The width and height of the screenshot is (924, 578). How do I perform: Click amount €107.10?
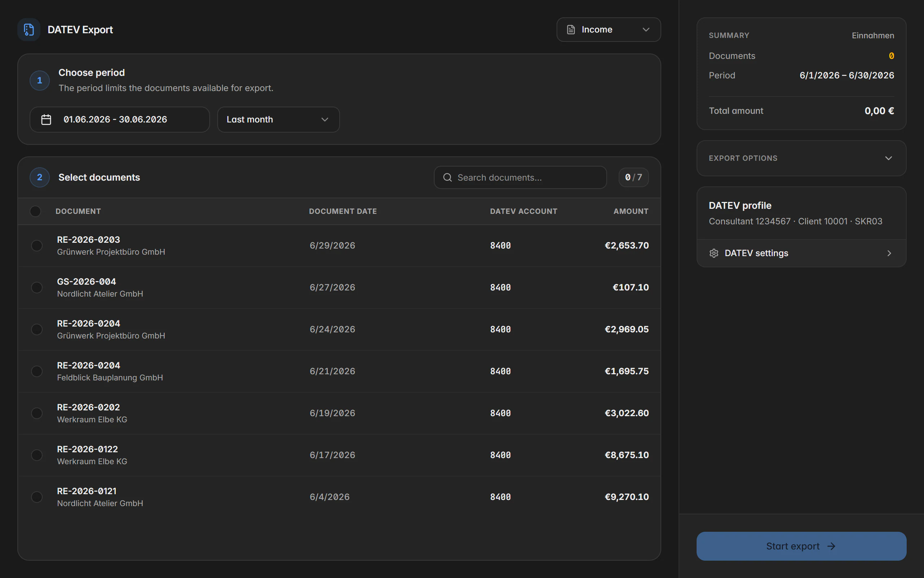point(631,288)
